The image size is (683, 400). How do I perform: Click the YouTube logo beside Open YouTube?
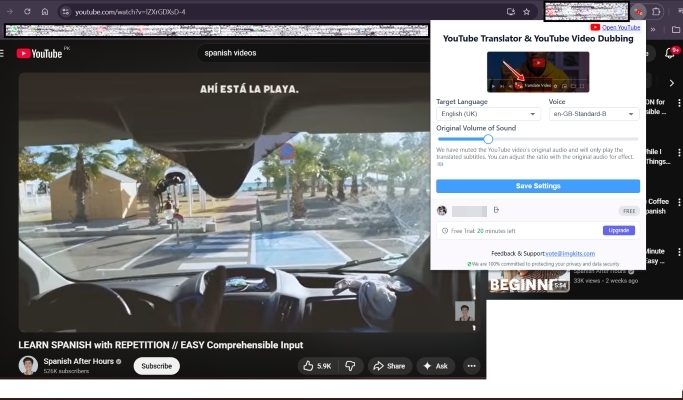point(595,27)
